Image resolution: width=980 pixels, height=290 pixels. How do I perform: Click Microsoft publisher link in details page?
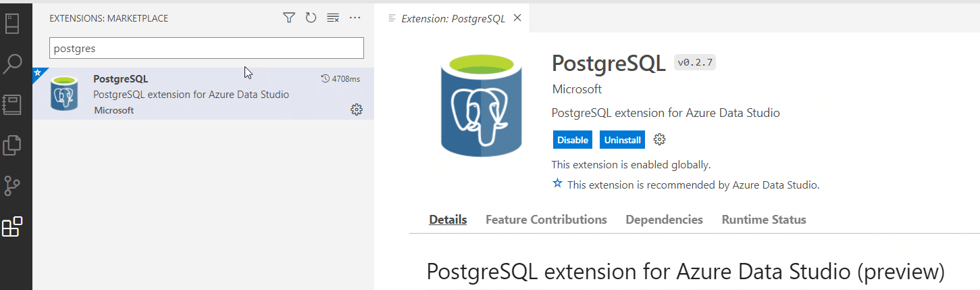(x=577, y=89)
